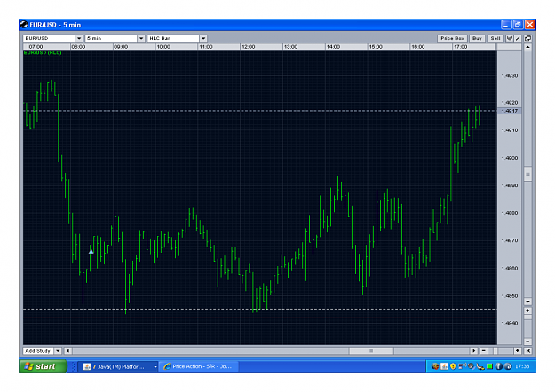The width and height of the screenshot is (555, 392).
Task: Click the 17:00 time axis label
Action: tap(460, 47)
